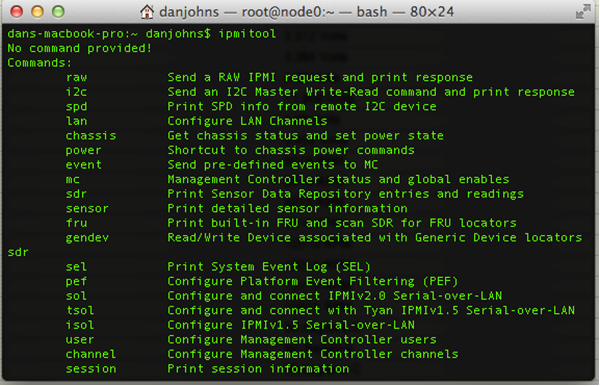The height and width of the screenshot is (386, 600).
Task: Click 'Send pre-defined events to MC' text
Action: click(272, 165)
